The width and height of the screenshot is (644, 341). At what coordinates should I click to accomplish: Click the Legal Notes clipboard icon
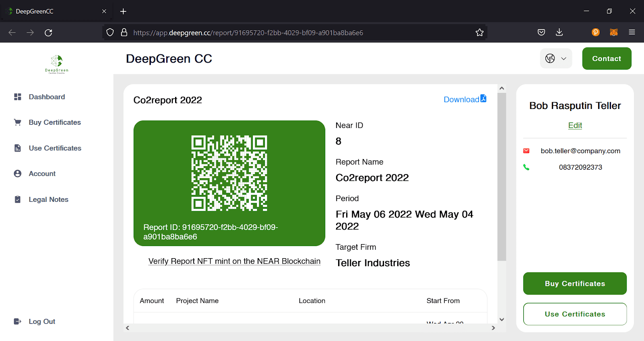coord(18,199)
